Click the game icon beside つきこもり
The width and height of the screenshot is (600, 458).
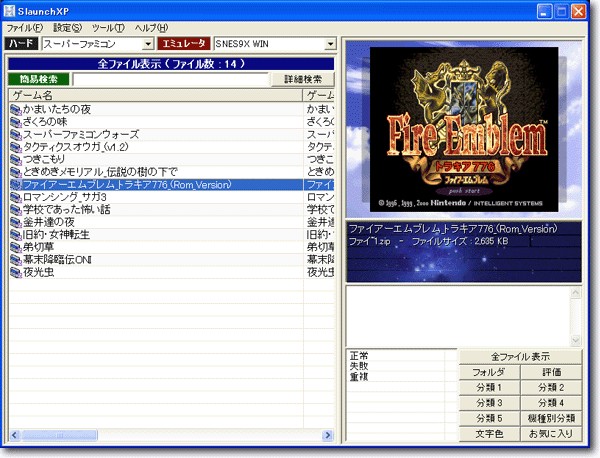16,160
